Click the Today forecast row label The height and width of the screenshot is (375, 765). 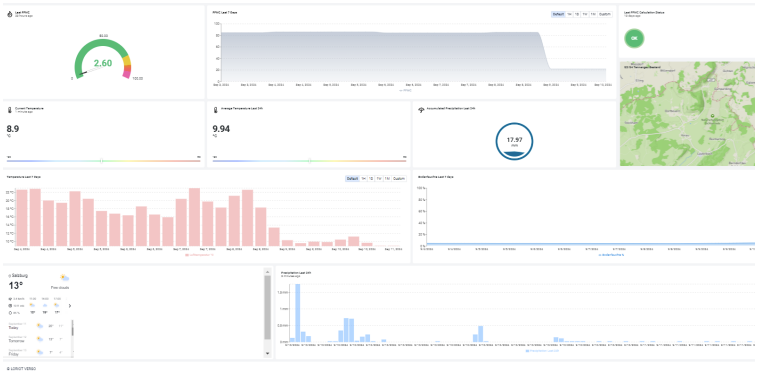13,328
